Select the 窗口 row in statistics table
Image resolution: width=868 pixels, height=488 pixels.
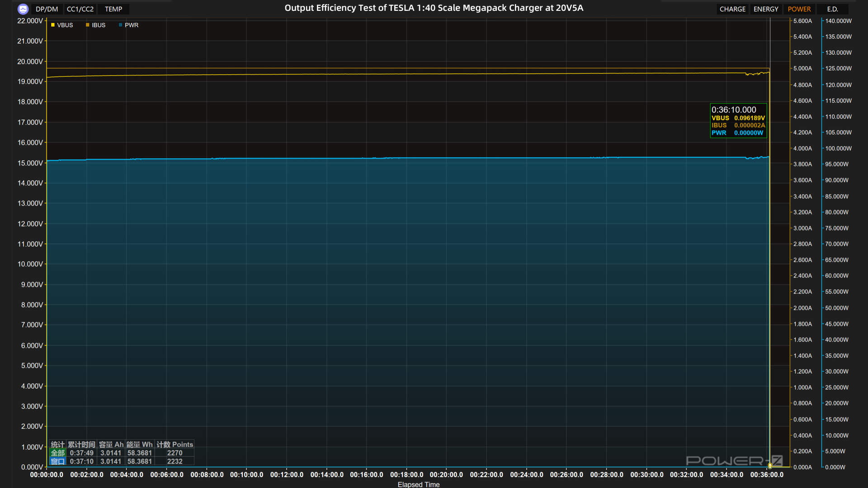(x=121, y=461)
